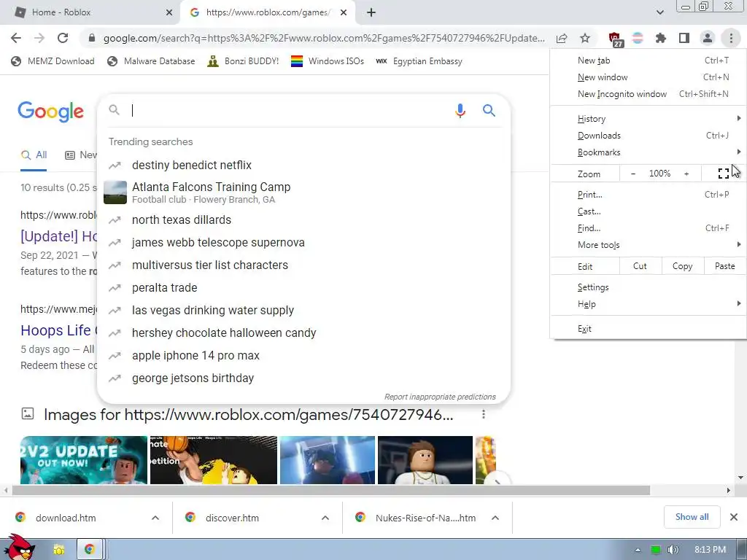
Task: Click the forward navigation arrow
Action: point(39,38)
